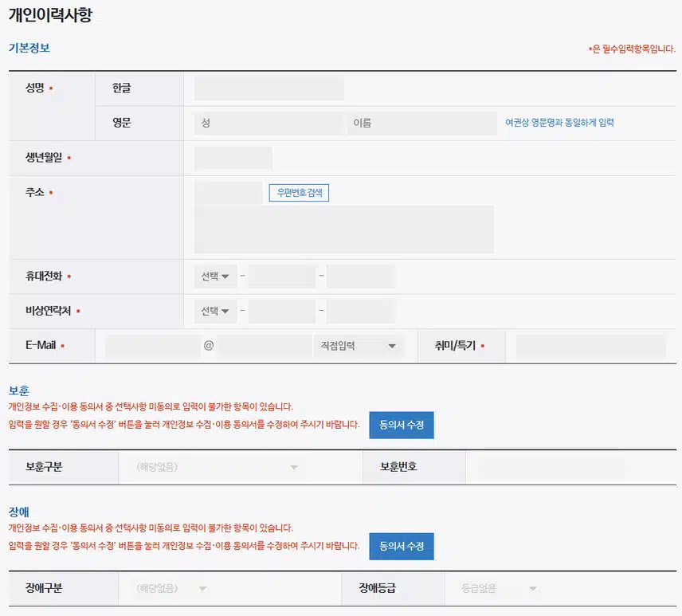The image size is (682, 616).
Task: Click the 보훈구분 label
Action: point(44,467)
